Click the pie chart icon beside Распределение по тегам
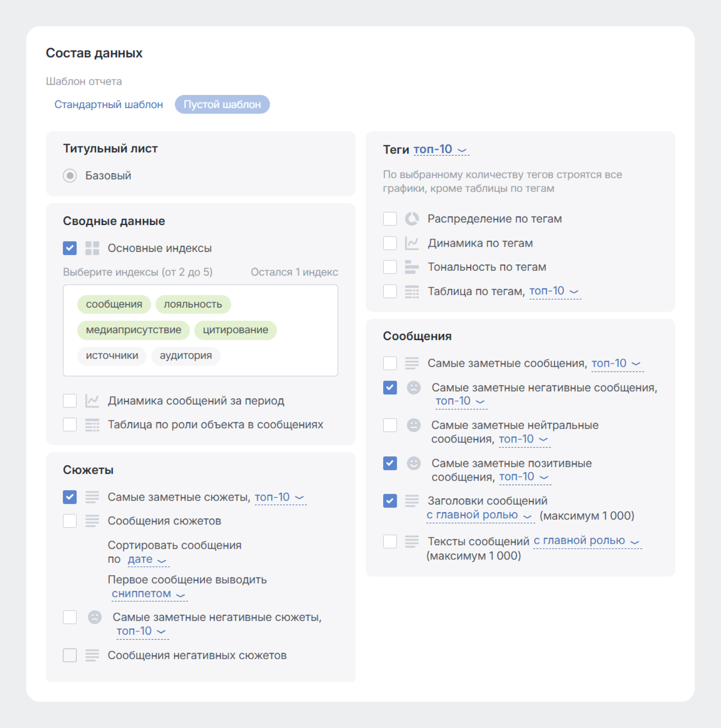The height and width of the screenshot is (728, 721). 412,219
